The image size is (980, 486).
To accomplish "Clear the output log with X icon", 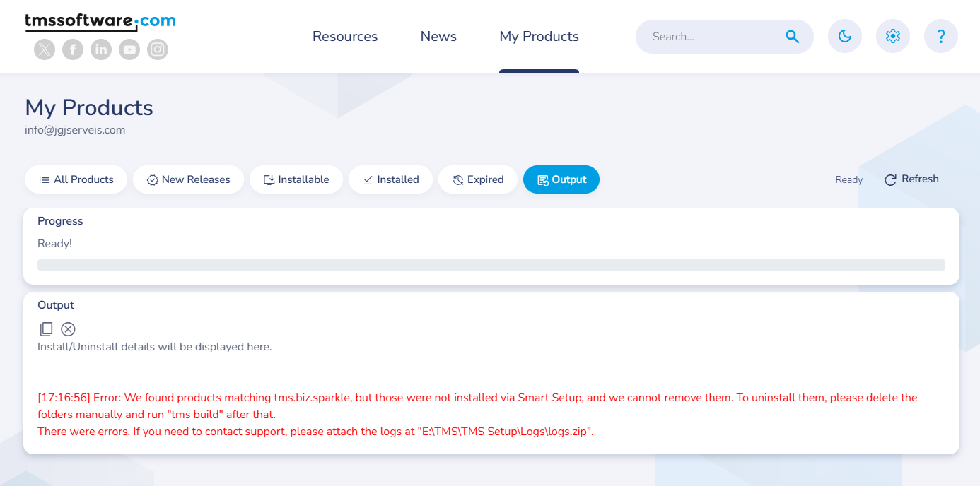I will point(68,329).
